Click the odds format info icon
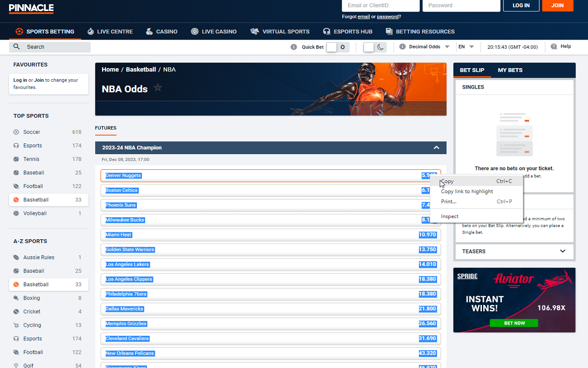 [x=402, y=46]
